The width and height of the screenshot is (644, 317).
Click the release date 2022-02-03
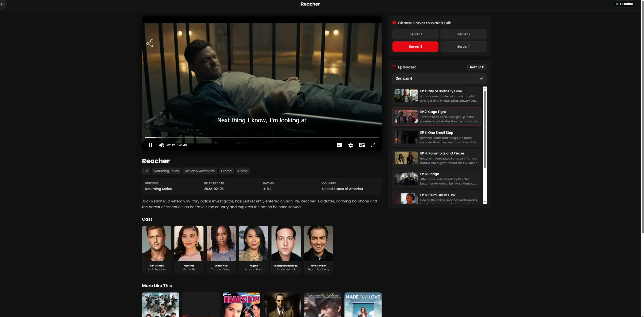(214, 189)
